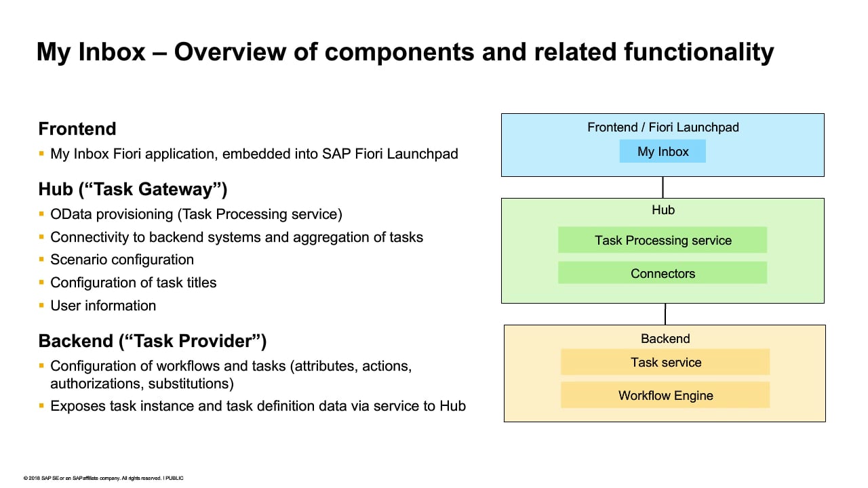Click the 'Connectors' diagram box
This screenshot has height=488, width=868.
coord(663,273)
